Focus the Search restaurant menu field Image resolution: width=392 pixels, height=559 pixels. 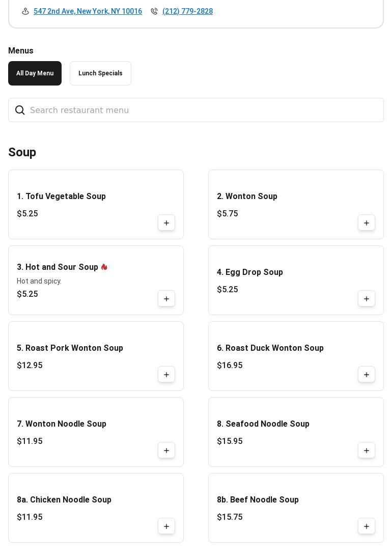204,110
